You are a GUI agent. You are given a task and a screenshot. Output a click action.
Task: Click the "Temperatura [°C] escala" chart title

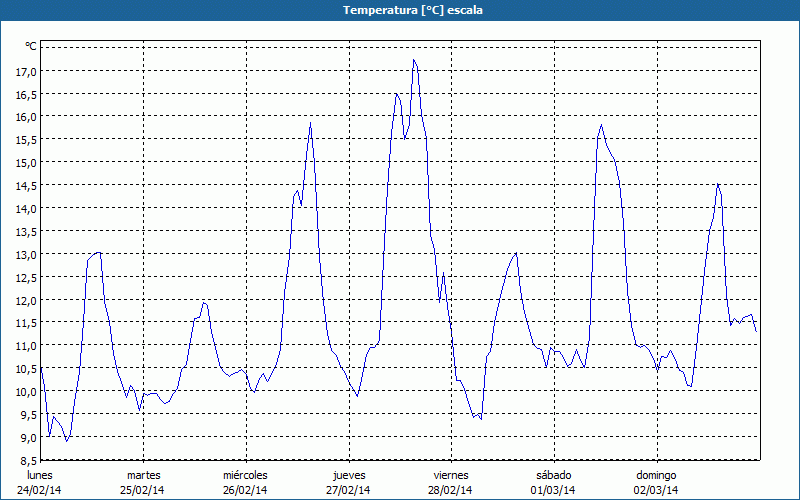click(400, 10)
